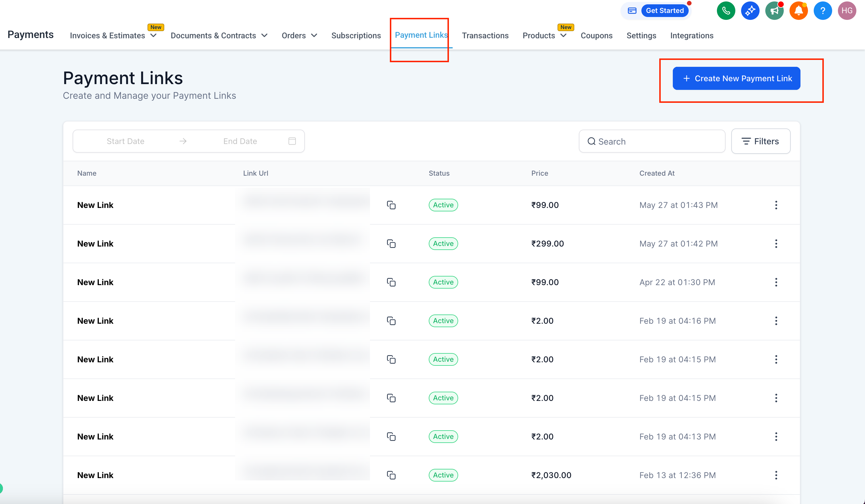
Task: Click Create New Payment Link button
Action: point(736,79)
